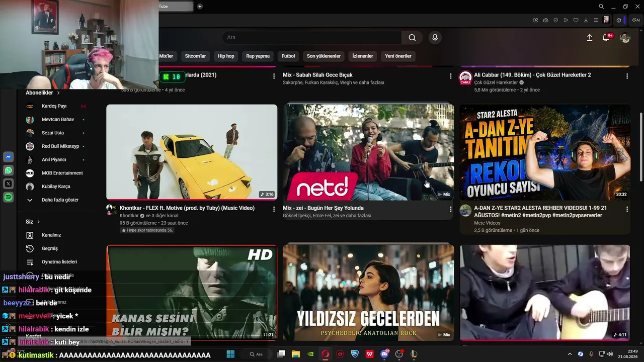Play the netd Mix - zei thumbnail
Screen dimensions: 644x362
pyautogui.click(x=368, y=152)
